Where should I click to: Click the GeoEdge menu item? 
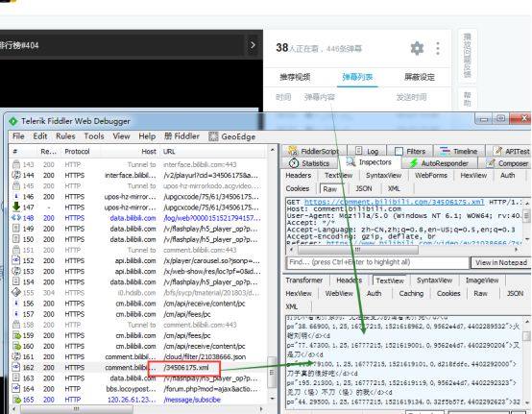(232, 136)
